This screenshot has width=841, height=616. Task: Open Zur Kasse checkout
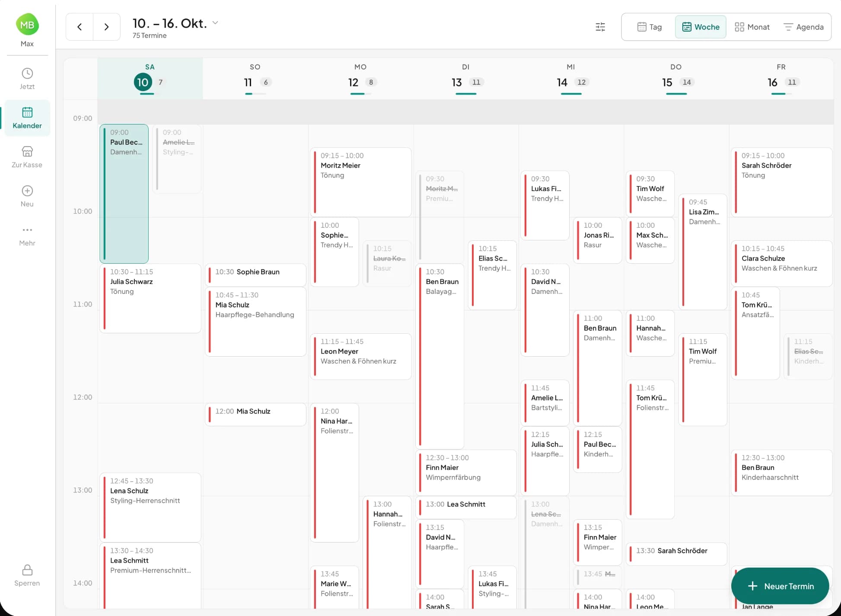pyautogui.click(x=27, y=157)
